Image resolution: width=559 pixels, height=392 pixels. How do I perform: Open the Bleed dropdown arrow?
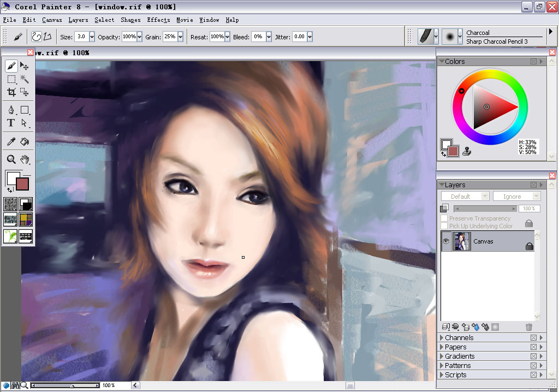pos(269,37)
